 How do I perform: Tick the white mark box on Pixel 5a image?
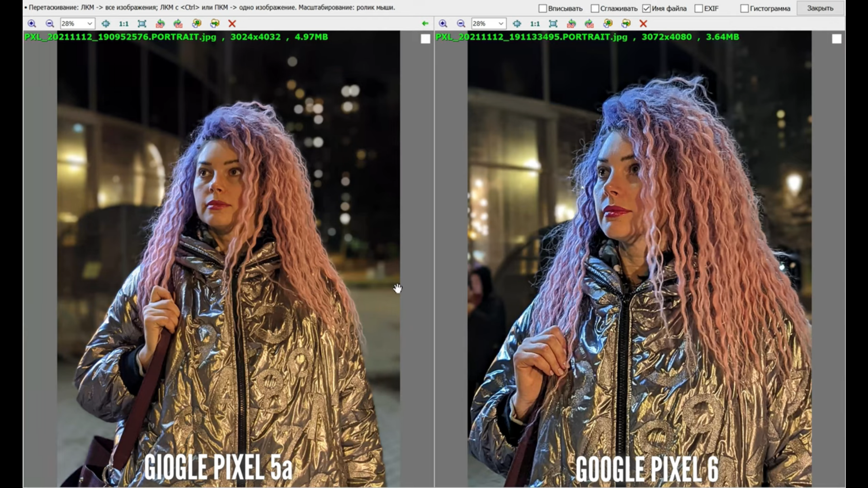click(x=425, y=39)
